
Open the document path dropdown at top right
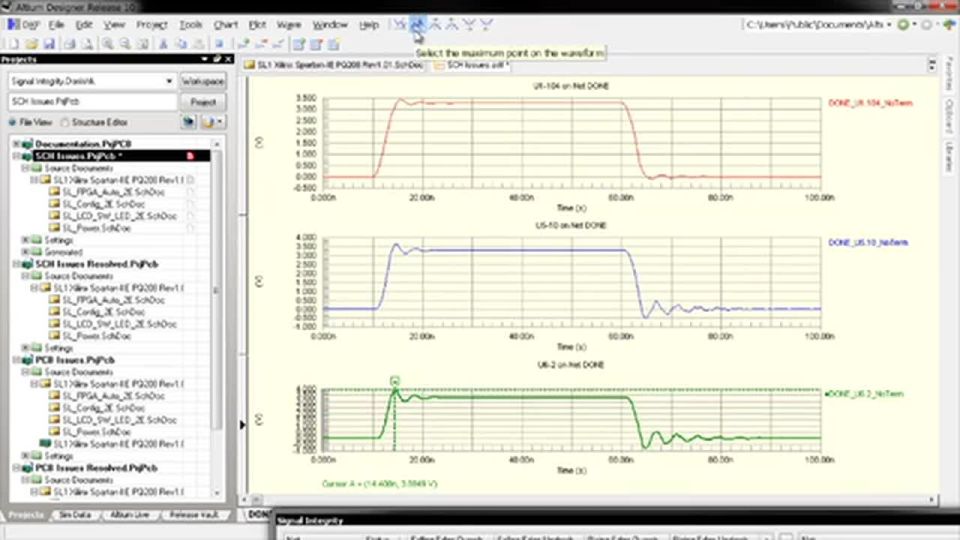point(889,24)
